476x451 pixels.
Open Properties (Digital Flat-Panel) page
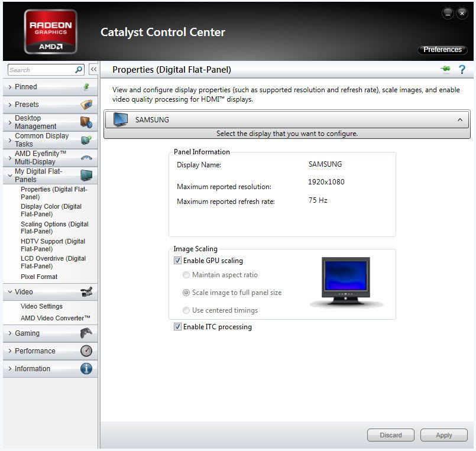pos(54,193)
